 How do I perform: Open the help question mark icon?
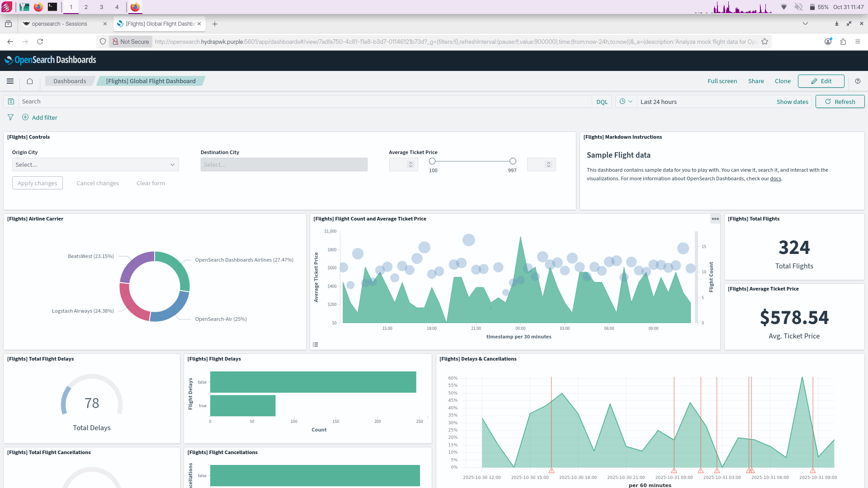click(858, 81)
